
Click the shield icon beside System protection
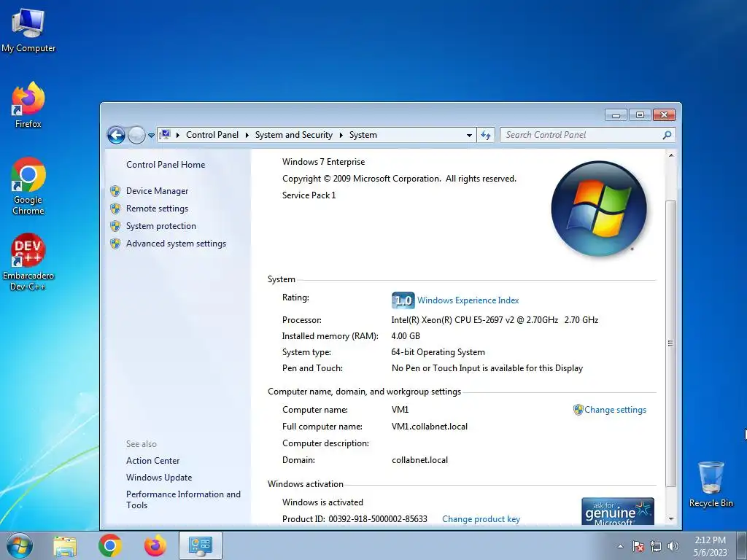click(x=115, y=226)
